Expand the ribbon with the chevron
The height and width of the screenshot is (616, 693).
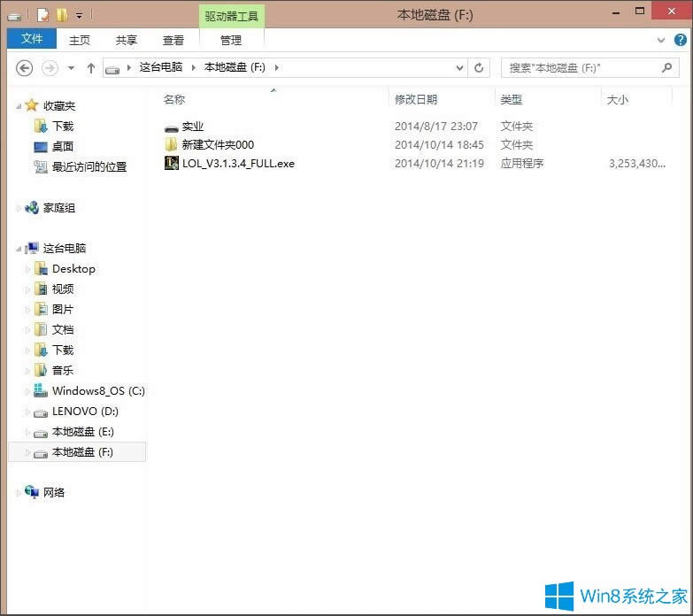coord(662,40)
